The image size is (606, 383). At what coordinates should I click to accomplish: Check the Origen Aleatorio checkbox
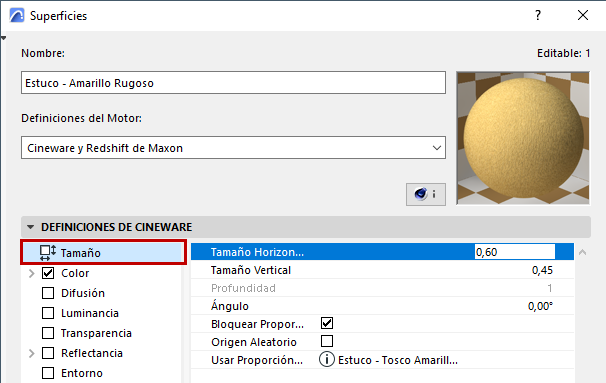327,341
